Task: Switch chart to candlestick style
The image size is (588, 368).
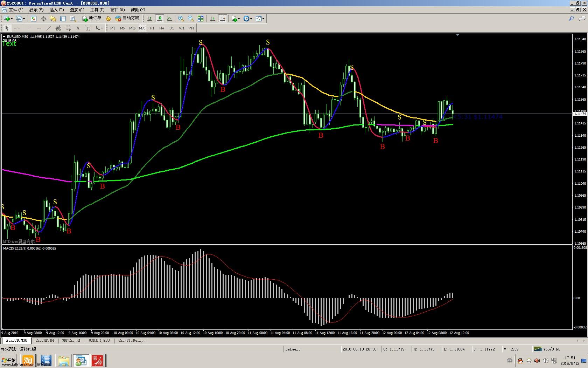Action: pos(160,19)
